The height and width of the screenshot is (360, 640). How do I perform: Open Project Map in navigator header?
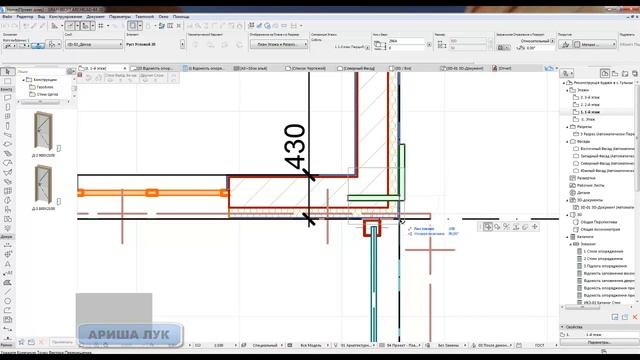(x=605, y=73)
